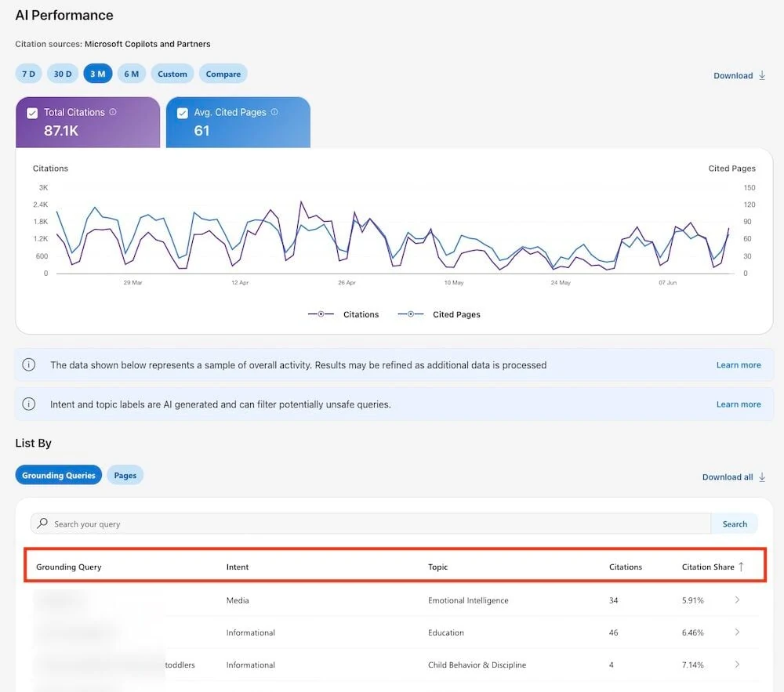Click Learn more on the sample data notice
Image resolution: width=784 pixels, height=692 pixels.
[x=739, y=364]
